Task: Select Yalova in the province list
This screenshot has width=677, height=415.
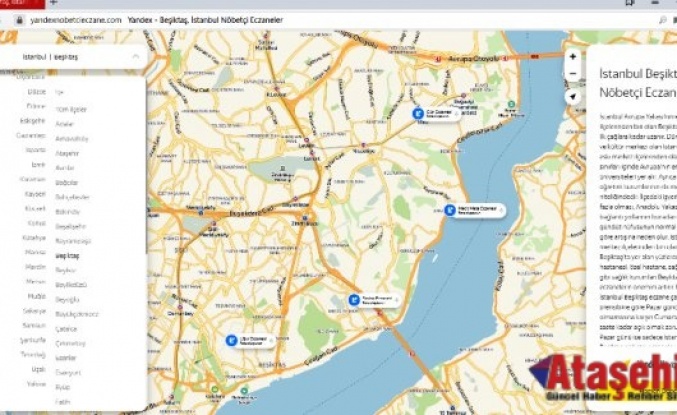Action: point(36,384)
